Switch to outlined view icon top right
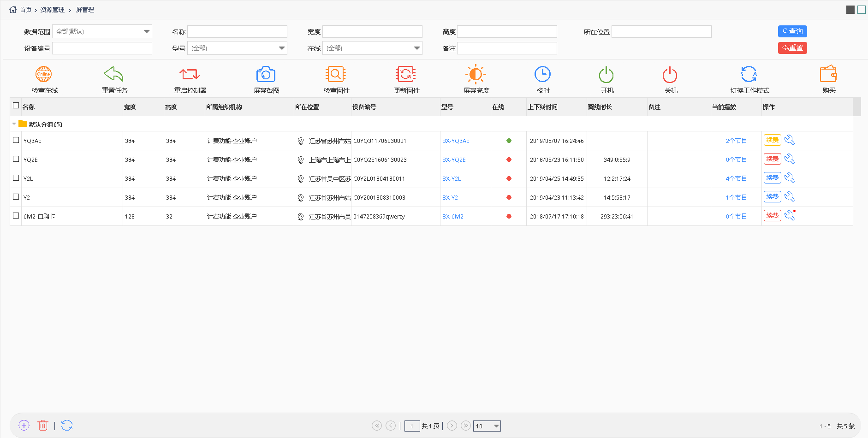This screenshot has width=868, height=438. click(862, 10)
